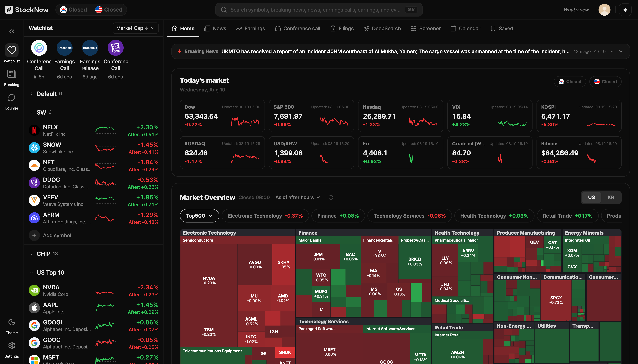Open the Conference call tab
This screenshot has width=638, height=364.
pos(298,29)
